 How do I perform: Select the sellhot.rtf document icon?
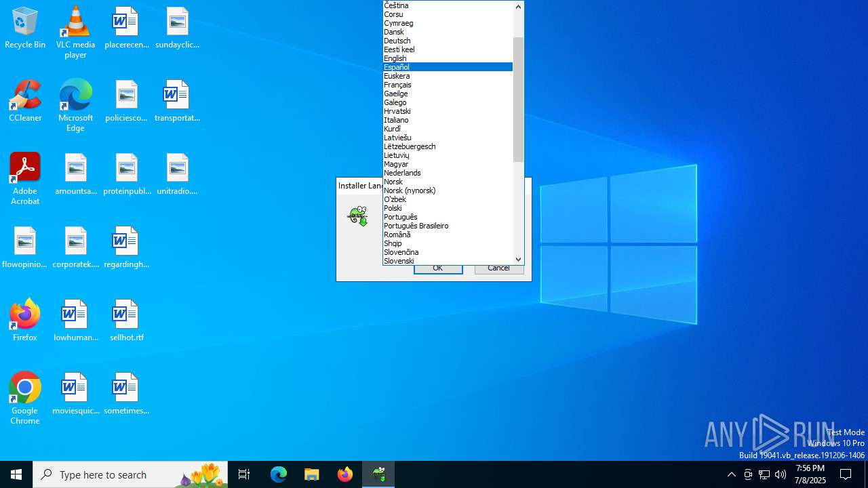point(126,321)
